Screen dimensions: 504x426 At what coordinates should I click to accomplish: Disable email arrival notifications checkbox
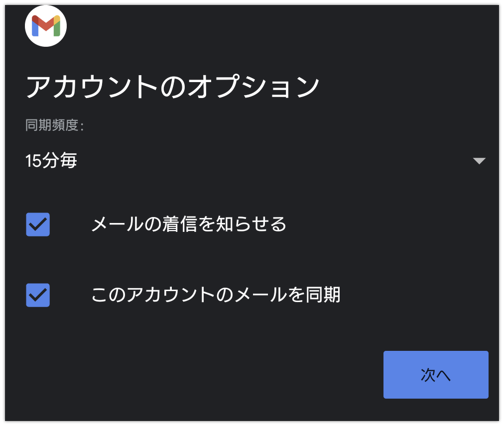(38, 224)
